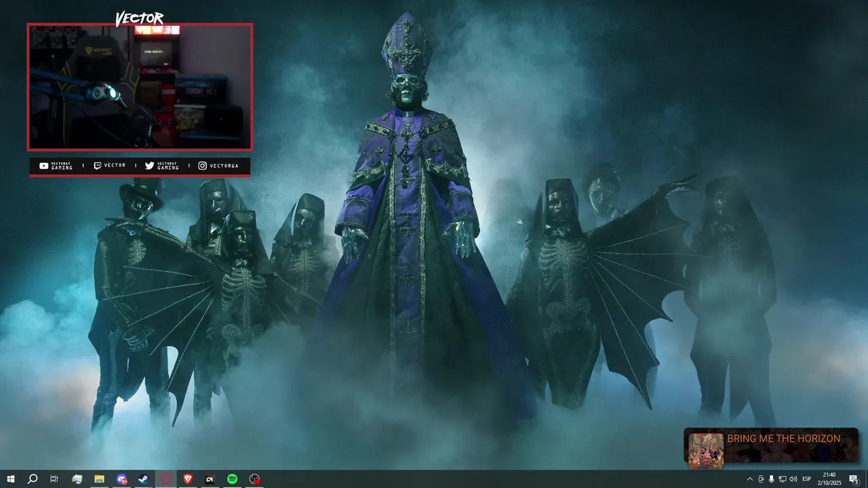Open Discord from the taskbar
The image size is (868, 488).
(121, 479)
